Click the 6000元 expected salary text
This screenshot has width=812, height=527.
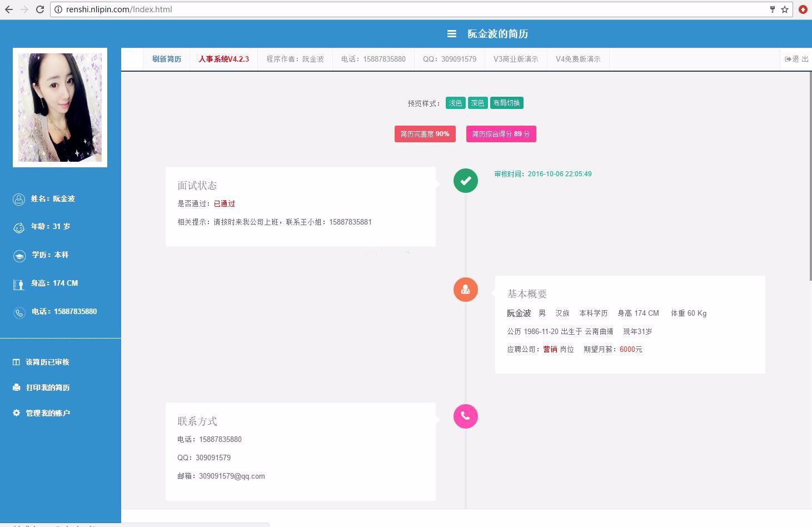(x=631, y=350)
